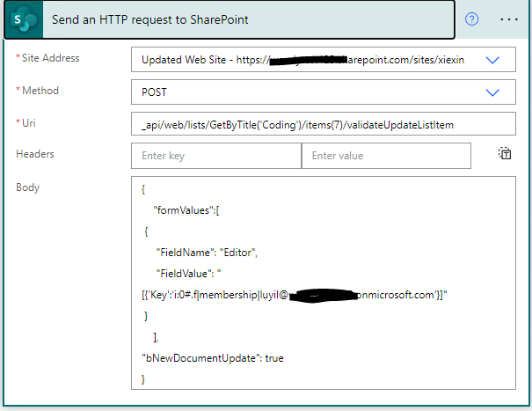This screenshot has height=411, width=532.
Task: Click the "bNewDocumentUpdate": true line
Action: pos(213,358)
